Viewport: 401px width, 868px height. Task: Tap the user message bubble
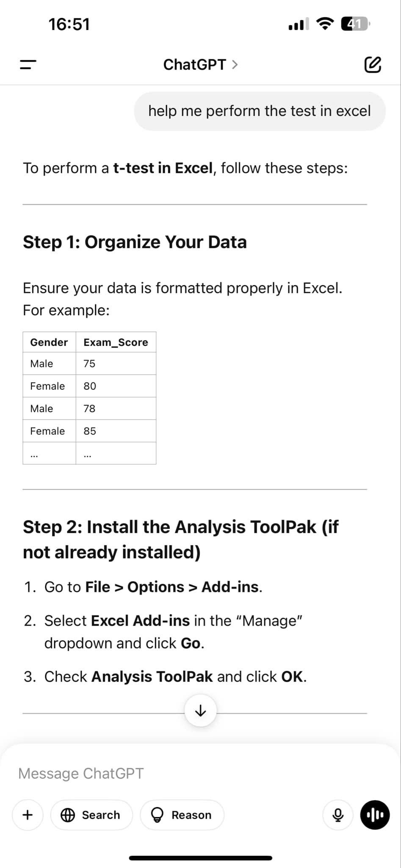(260, 111)
